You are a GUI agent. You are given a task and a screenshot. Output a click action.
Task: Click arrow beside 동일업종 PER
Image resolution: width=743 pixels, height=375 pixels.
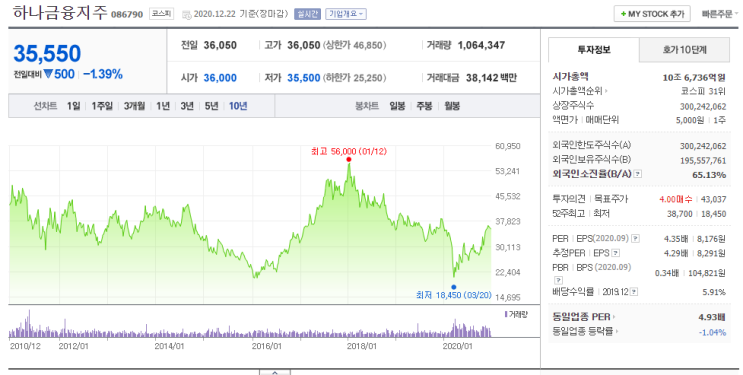614,317
